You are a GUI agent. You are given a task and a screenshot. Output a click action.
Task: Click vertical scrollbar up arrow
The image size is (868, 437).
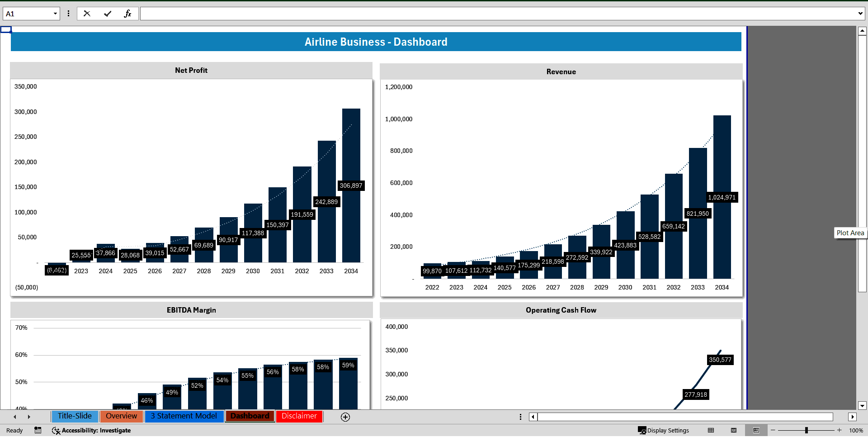[862, 31]
